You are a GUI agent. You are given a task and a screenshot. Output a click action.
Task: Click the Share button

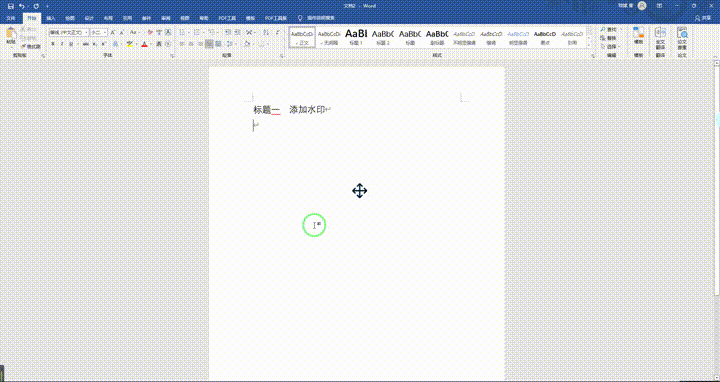click(x=707, y=18)
